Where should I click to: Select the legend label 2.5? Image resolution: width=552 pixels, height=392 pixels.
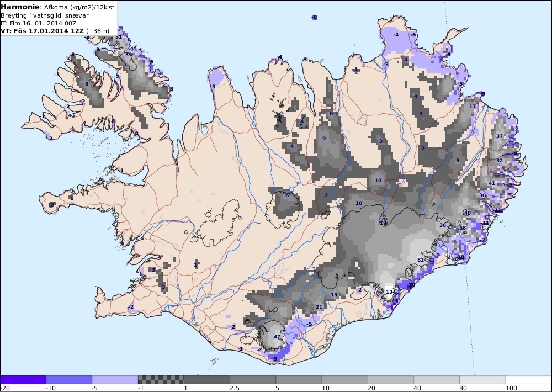(235, 388)
